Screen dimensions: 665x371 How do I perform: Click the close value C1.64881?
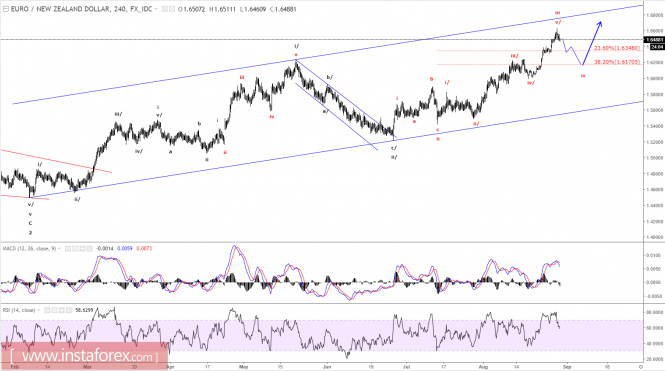point(283,9)
